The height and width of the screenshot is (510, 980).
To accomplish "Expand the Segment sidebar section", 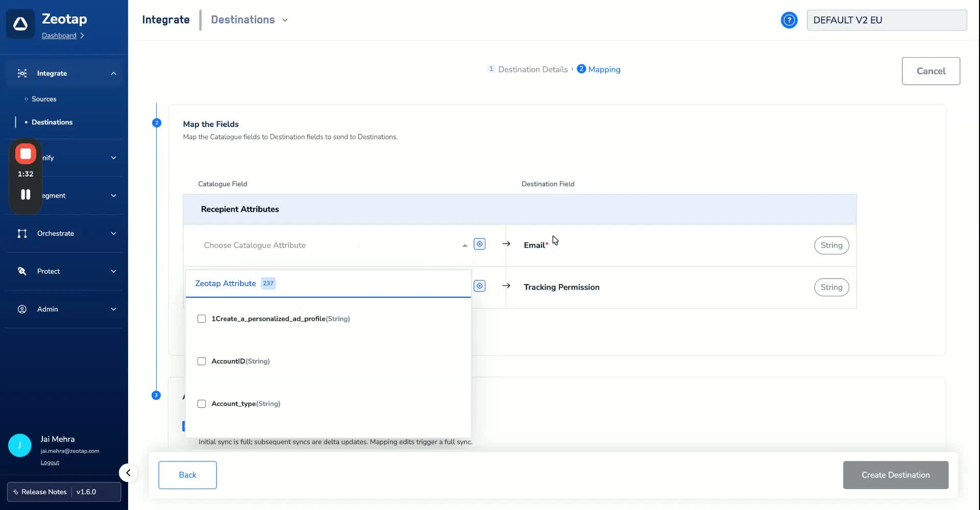I will [113, 195].
